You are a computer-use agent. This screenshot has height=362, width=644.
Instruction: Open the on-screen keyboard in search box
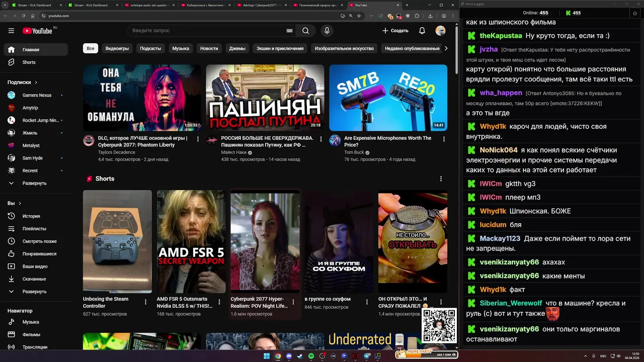[x=289, y=31]
